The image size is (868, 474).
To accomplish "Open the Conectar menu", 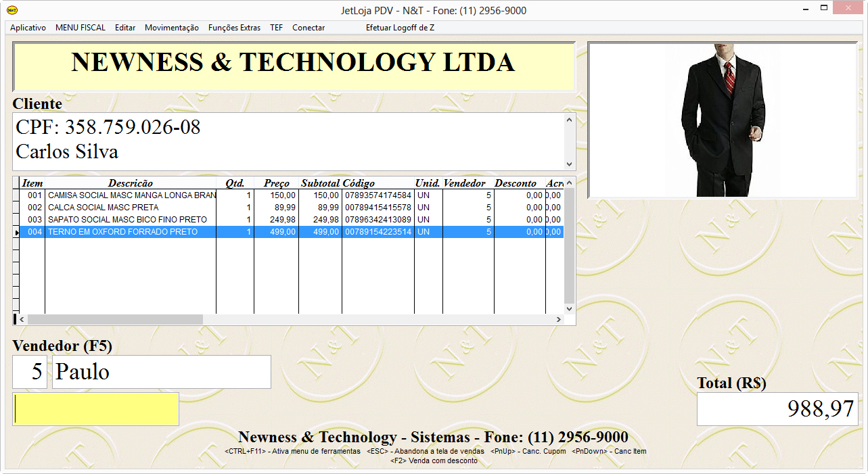I will point(309,28).
